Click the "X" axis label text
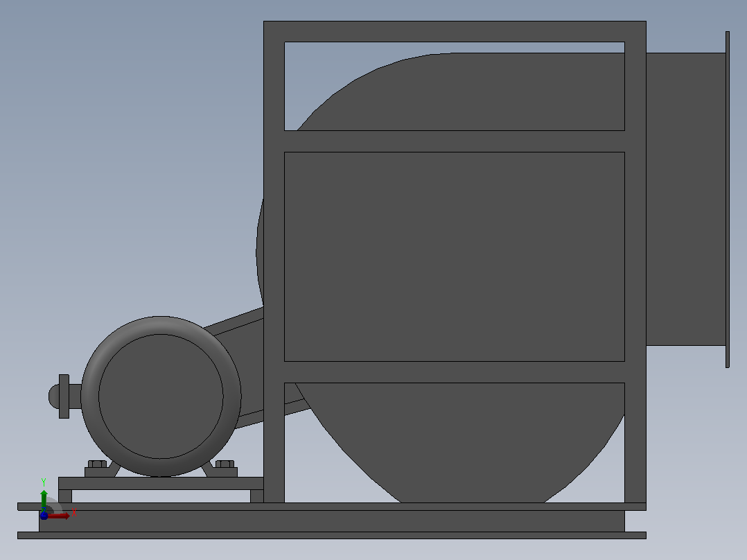 pos(74,513)
